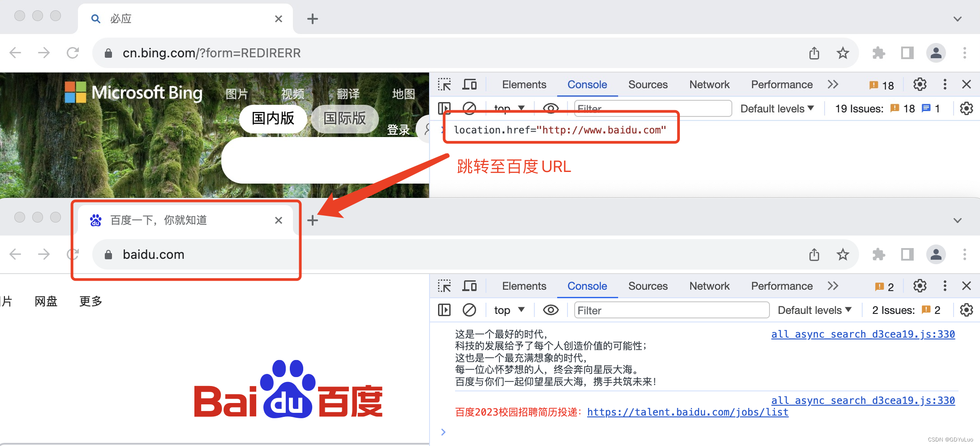
Task: Open the 网盘 link on the Baidu page
Action: click(46, 301)
